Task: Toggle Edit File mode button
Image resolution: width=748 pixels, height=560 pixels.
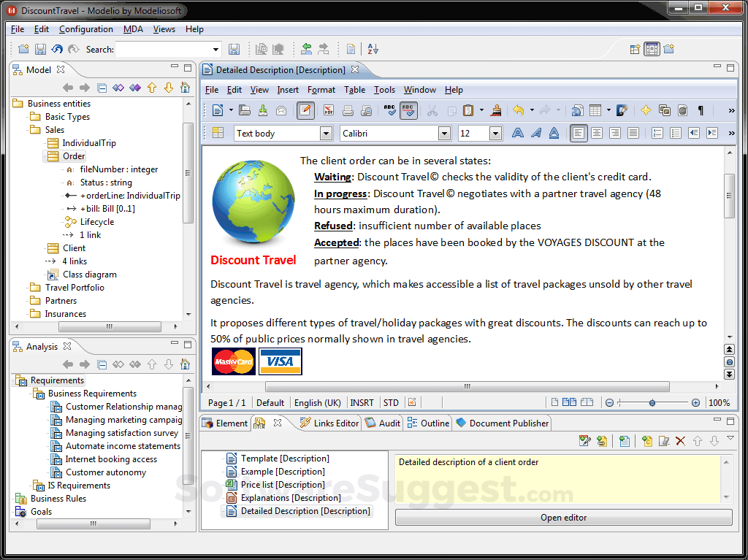Action: [x=305, y=110]
